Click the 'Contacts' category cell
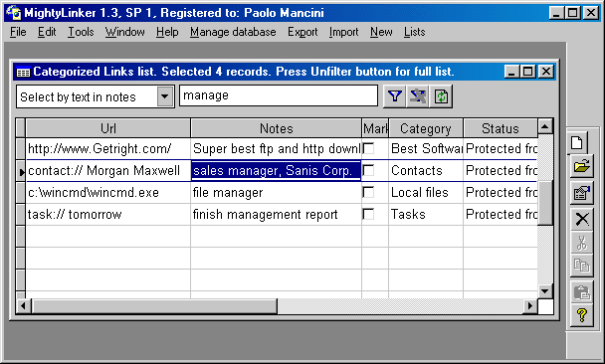 [x=426, y=170]
